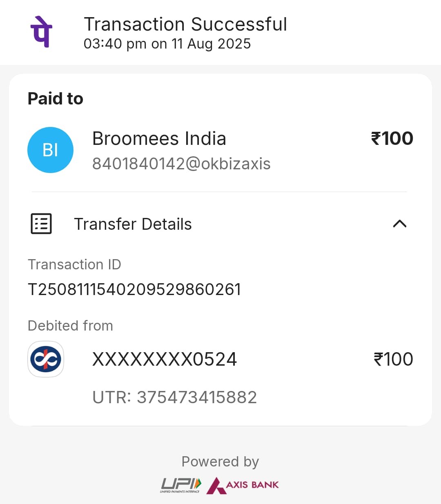Click the Axis Bank logo
Screen dimensions: 441x504
[243, 485]
